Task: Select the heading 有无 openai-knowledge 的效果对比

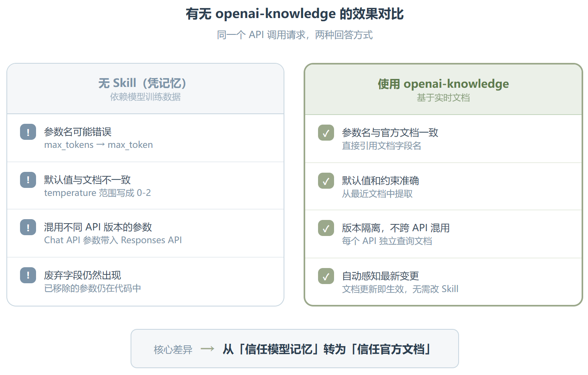Action: click(x=294, y=14)
